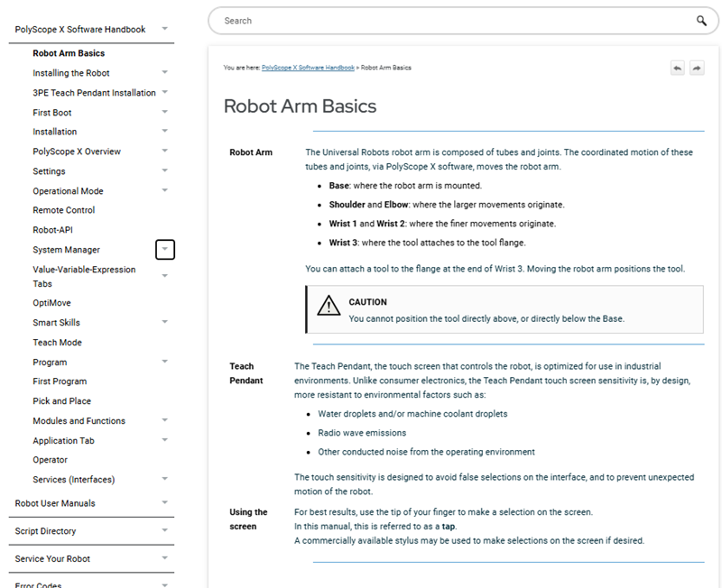722x588 pixels.
Task: Expand the Application Tab arrow
Action: (164, 440)
